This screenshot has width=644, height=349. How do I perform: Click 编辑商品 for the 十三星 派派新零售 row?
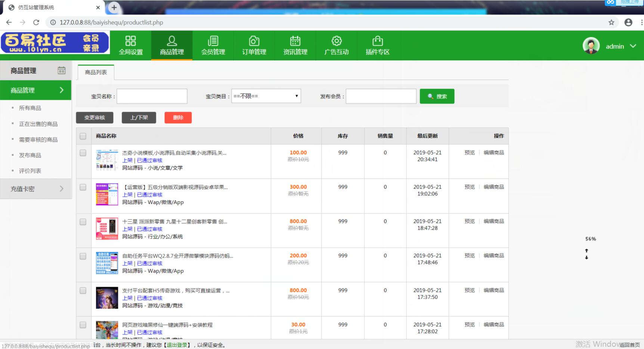tap(494, 221)
